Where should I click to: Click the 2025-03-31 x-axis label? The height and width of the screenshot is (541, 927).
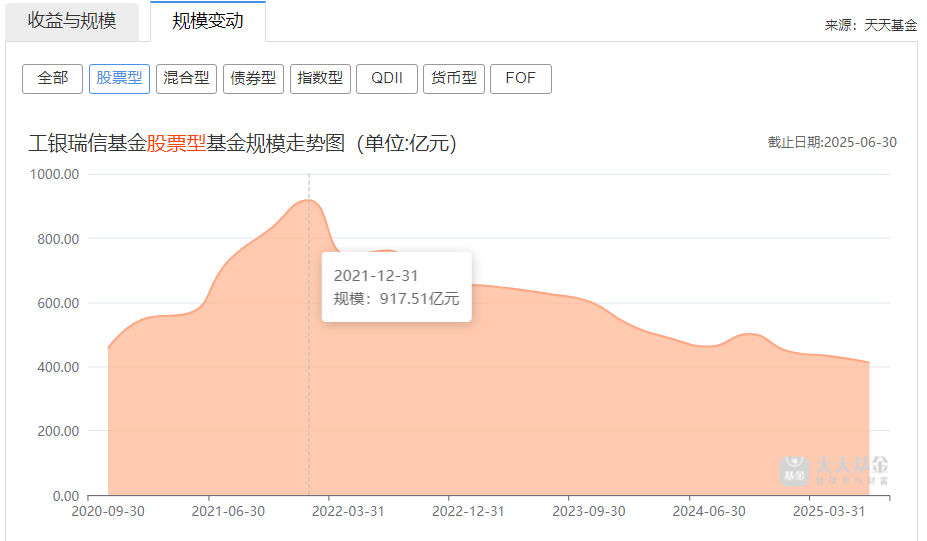tap(829, 511)
